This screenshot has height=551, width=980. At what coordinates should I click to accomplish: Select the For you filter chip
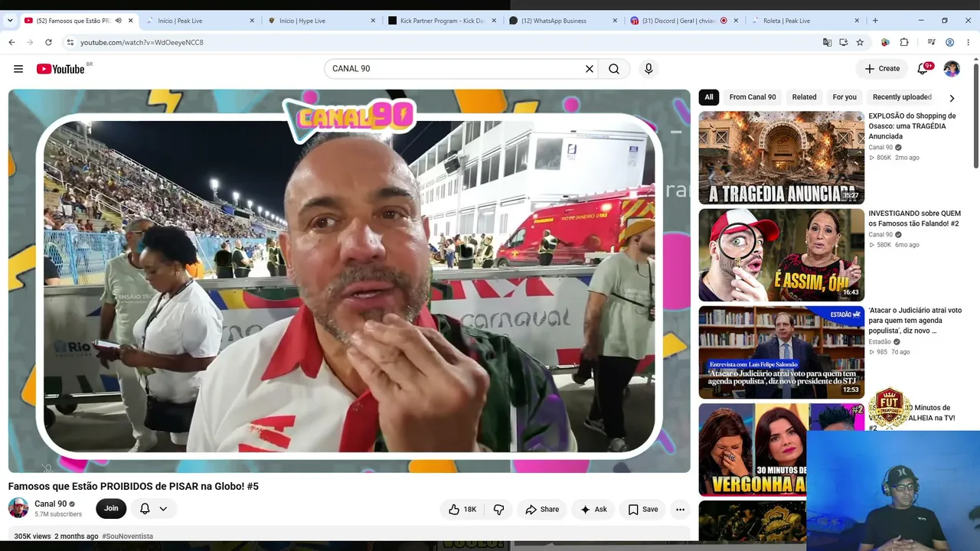coord(844,97)
